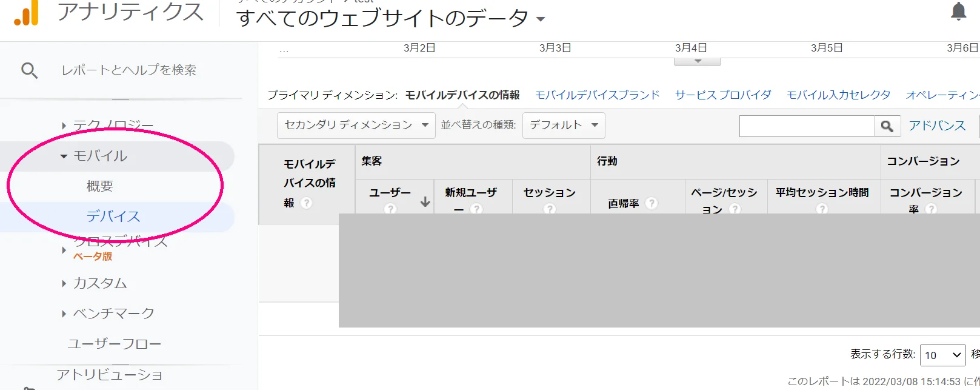980x390 pixels.
Task: Click the Google Analytics logo icon
Action: 26,13
